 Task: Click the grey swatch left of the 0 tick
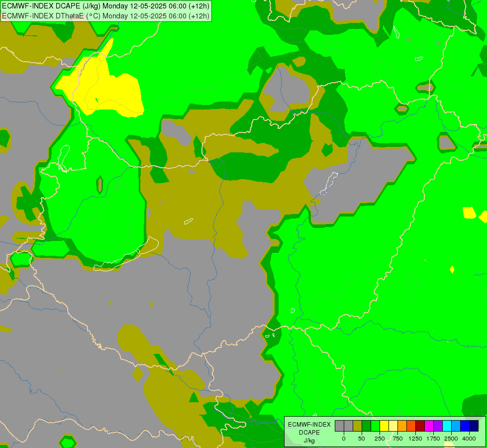[x=339, y=426]
